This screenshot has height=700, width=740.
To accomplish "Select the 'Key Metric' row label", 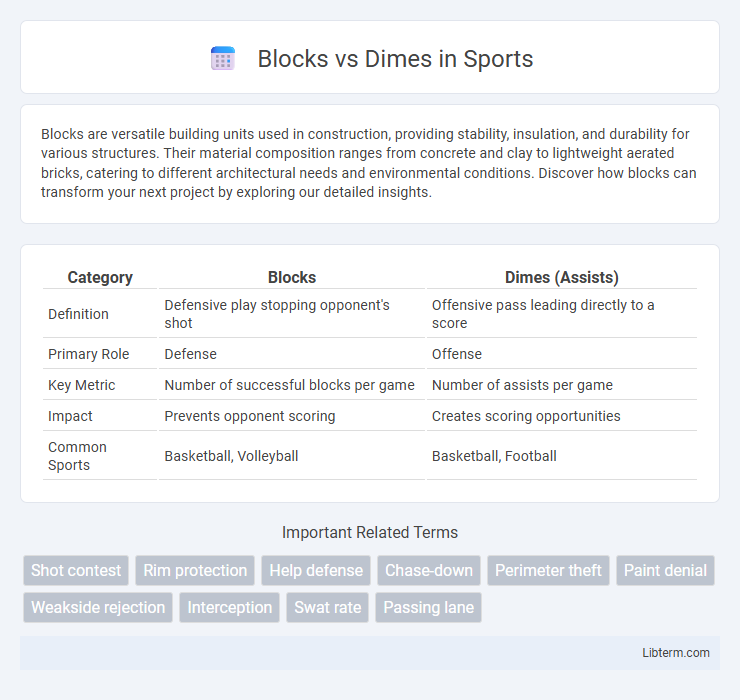I will [82, 385].
